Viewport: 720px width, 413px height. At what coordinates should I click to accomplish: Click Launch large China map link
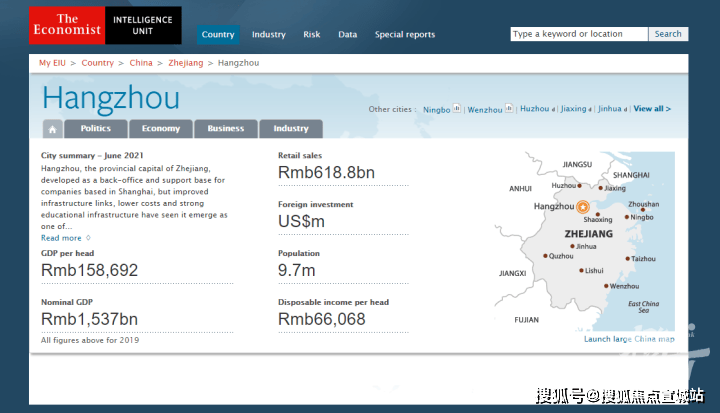tap(629, 339)
